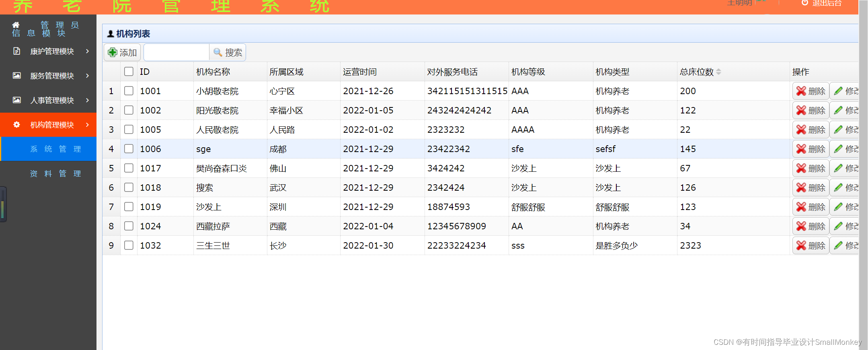Click pencil edit icon for 人民敬老院
The width and height of the screenshot is (868, 350).
coord(838,130)
